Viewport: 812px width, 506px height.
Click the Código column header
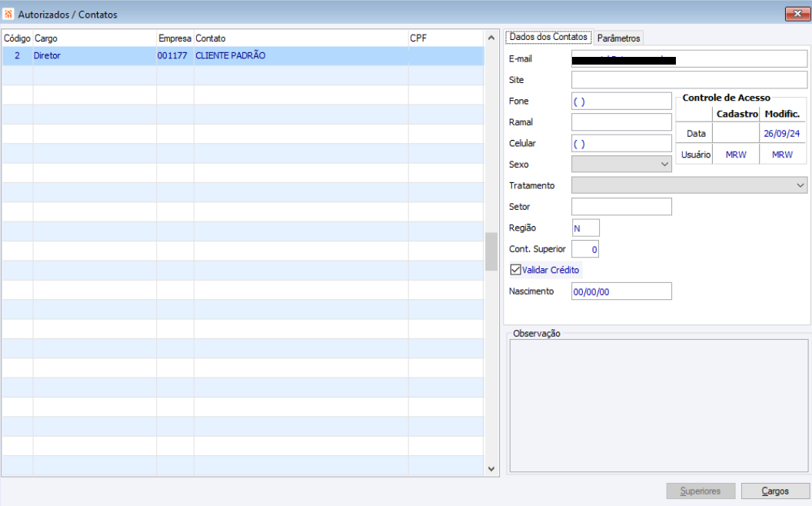pyautogui.click(x=17, y=38)
